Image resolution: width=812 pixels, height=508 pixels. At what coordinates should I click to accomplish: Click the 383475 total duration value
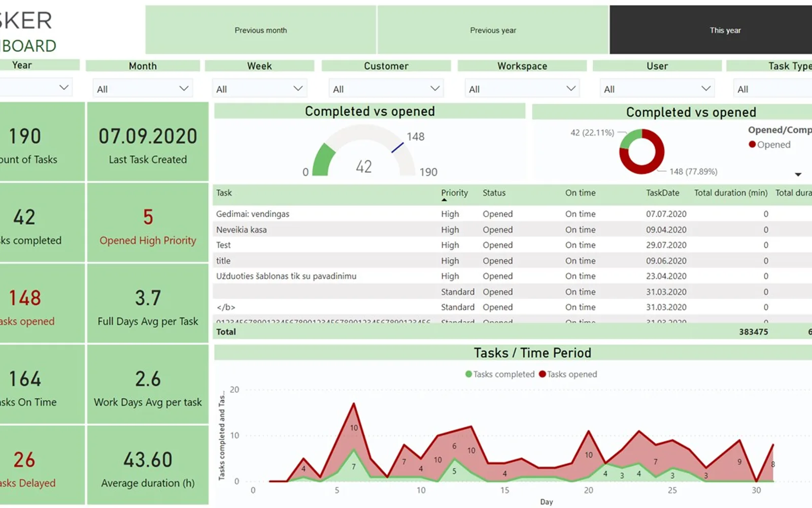point(753,332)
